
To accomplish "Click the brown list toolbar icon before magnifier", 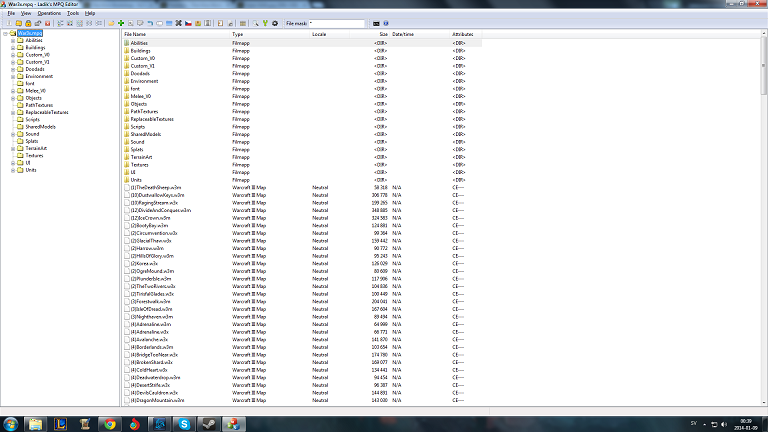I will tap(242, 23).
